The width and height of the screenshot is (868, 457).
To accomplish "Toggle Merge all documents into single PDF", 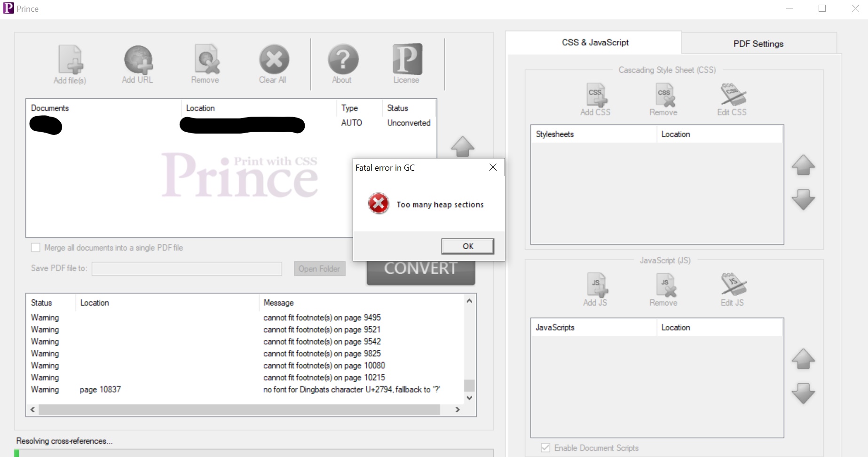I will pyautogui.click(x=36, y=248).
